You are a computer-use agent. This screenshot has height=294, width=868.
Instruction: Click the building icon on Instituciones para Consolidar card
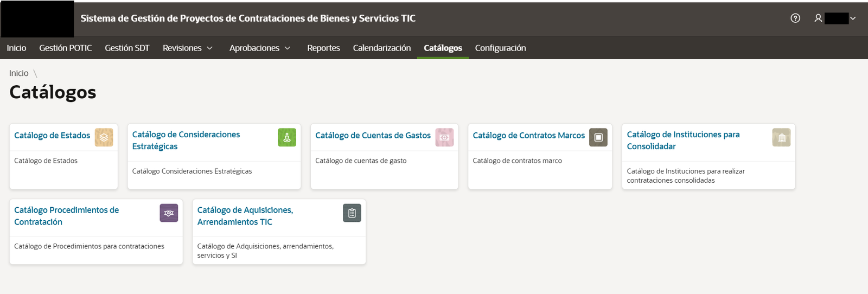coord(782,137)
